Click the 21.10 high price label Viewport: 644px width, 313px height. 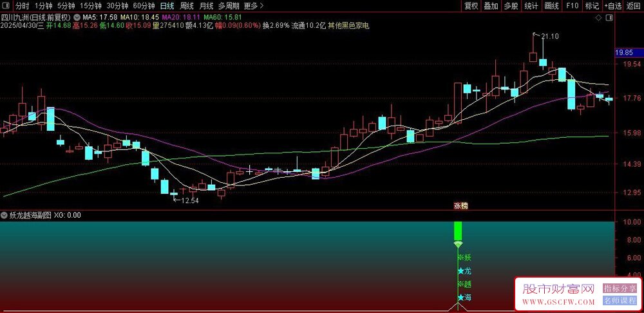pyautogui.click(x=549, y=37)
